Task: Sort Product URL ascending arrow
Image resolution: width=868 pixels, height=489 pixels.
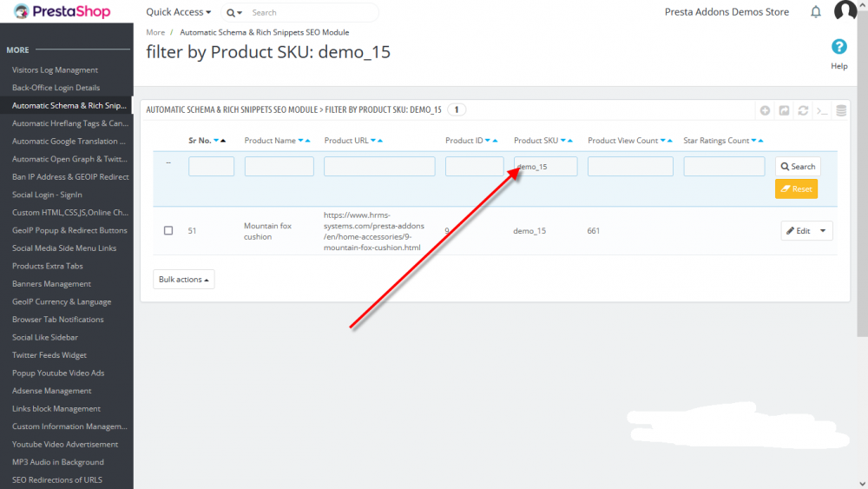Action: tap(380, 141)
